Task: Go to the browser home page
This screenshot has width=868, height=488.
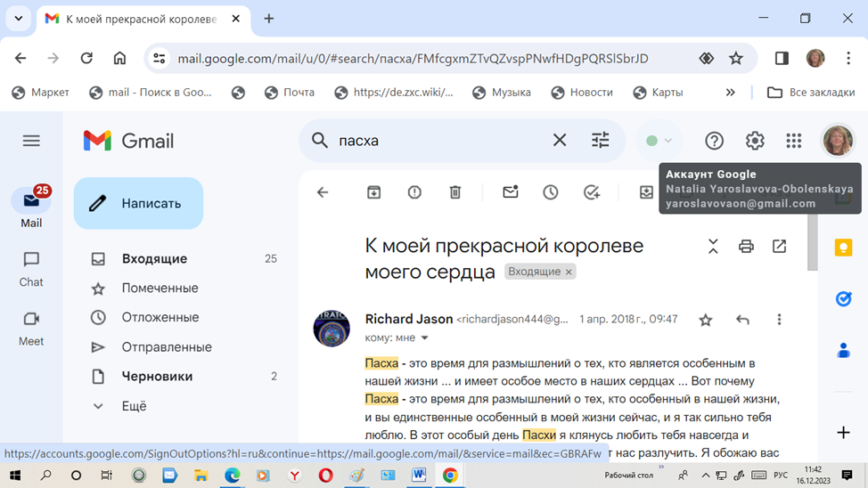Action: pos(119,58)
